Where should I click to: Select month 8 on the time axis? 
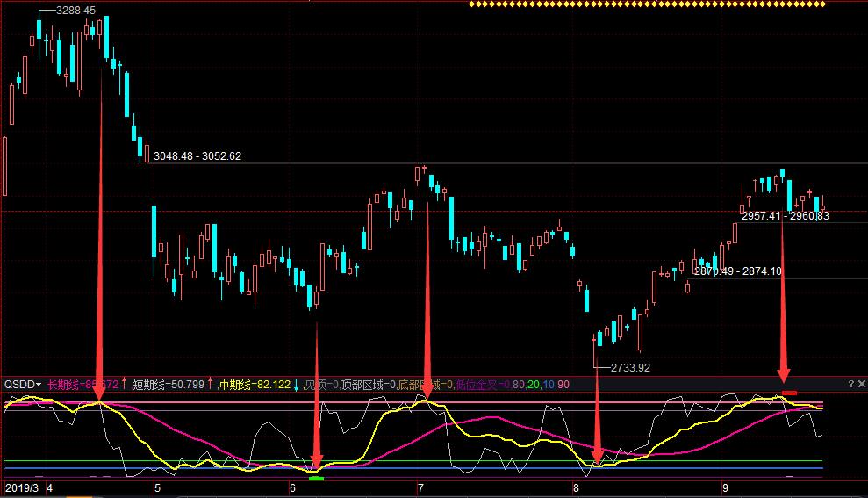point(576,487)
